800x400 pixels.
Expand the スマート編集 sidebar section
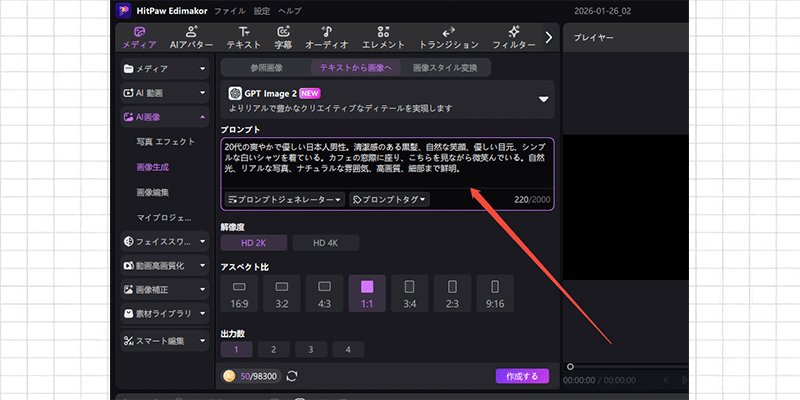[x=165, y=340]
